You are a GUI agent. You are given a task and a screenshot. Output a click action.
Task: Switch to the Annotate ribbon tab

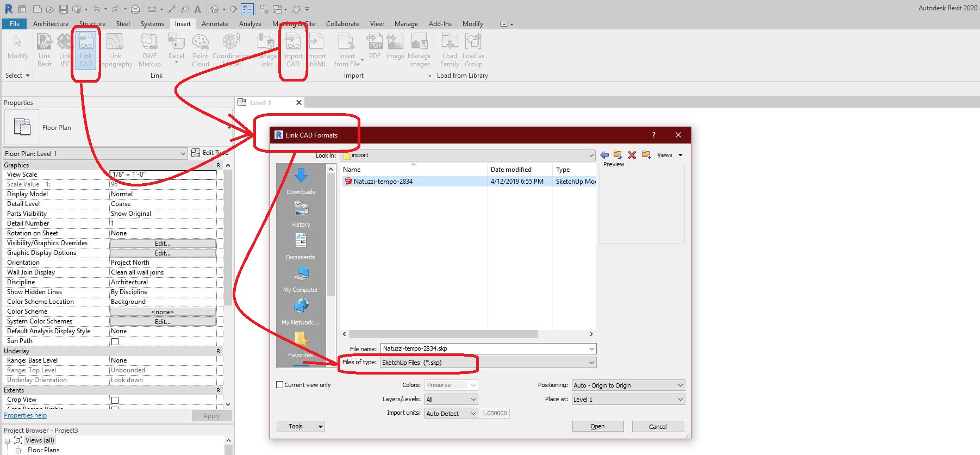pos(215,24)
